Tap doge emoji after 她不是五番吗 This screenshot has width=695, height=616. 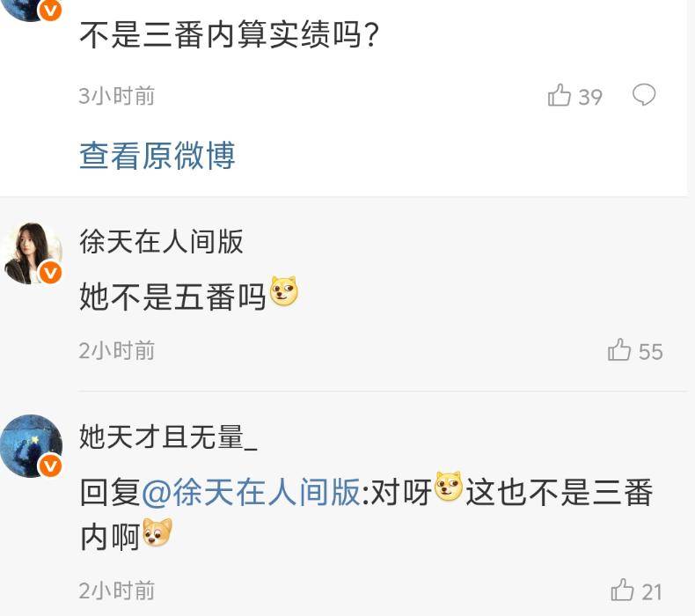284,291
